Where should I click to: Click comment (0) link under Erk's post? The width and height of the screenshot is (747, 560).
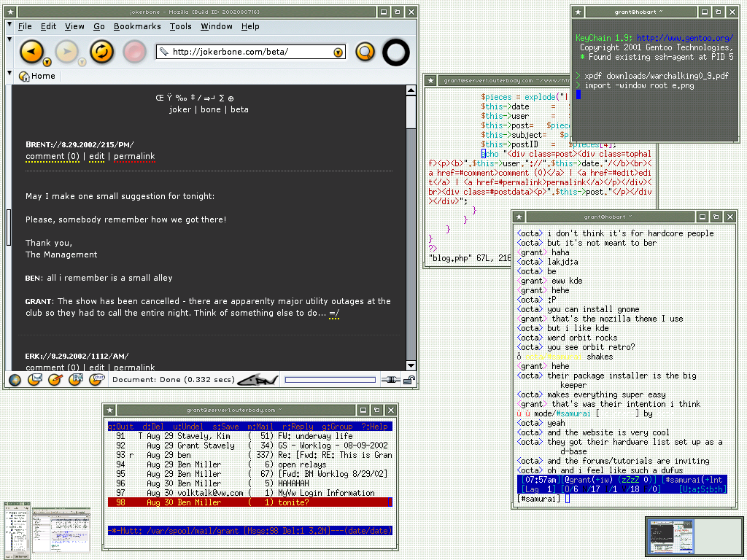[x=53, y=367]
